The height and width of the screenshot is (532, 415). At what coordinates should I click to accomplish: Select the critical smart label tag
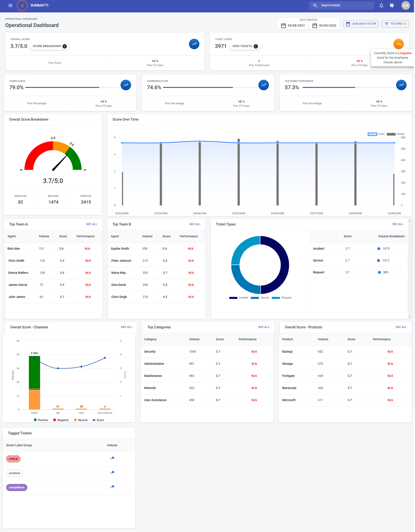pos(13,459)
